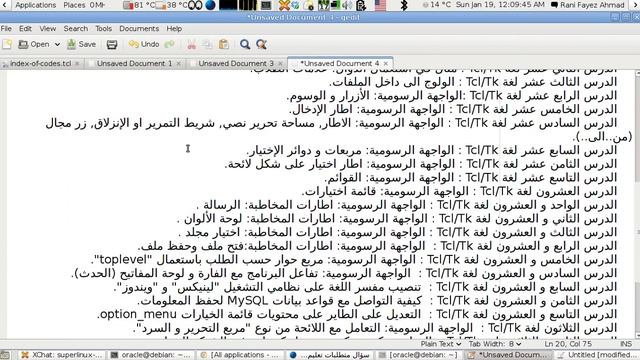The height and width of the screenshot is (360, 640).
Task: Open the View menu
Action: coord(48,29)
